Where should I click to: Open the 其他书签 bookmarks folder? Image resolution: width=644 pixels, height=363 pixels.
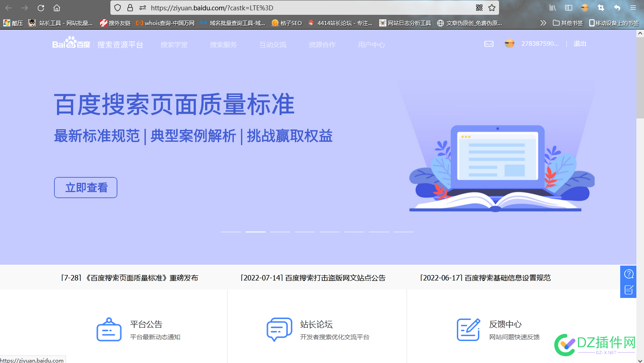pyautogui.click(x=568, y=23)
